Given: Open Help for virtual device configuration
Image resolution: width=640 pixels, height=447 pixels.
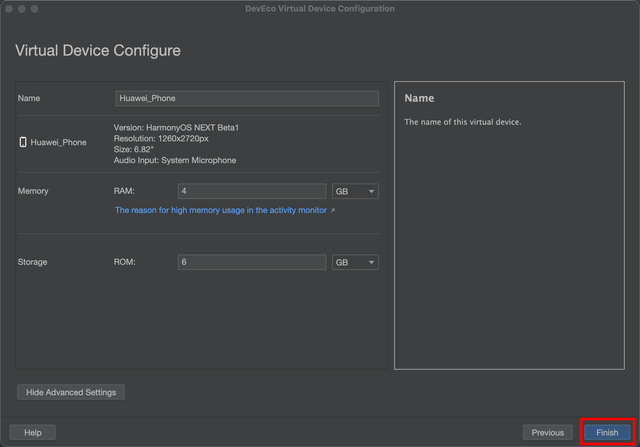Looking at the screenshot, I should point(33,432).
